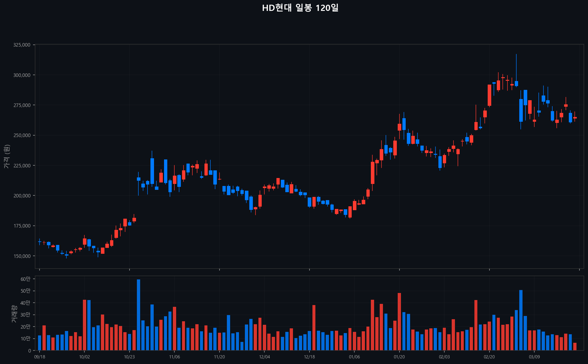Screen dimensions: 588x364
Task: Click the 300,000 price axis label
Action: [x=22, y=75]
